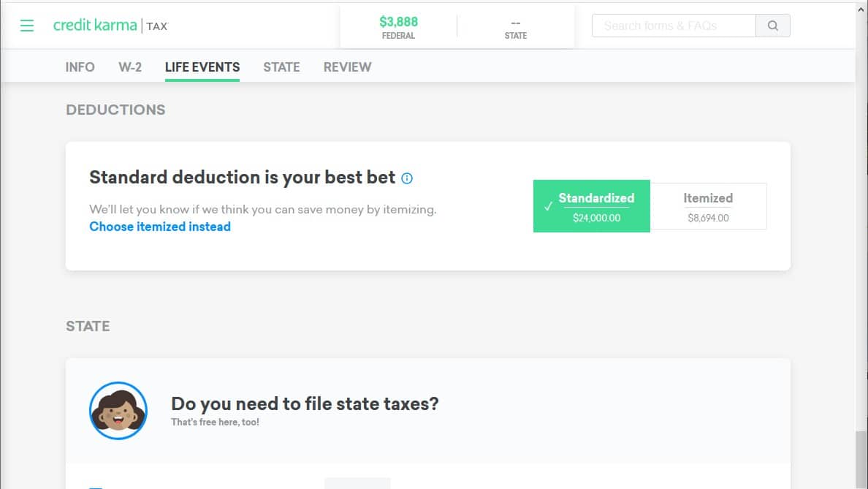
Task: Click the scrollbar up arrow
Action: 861,9
